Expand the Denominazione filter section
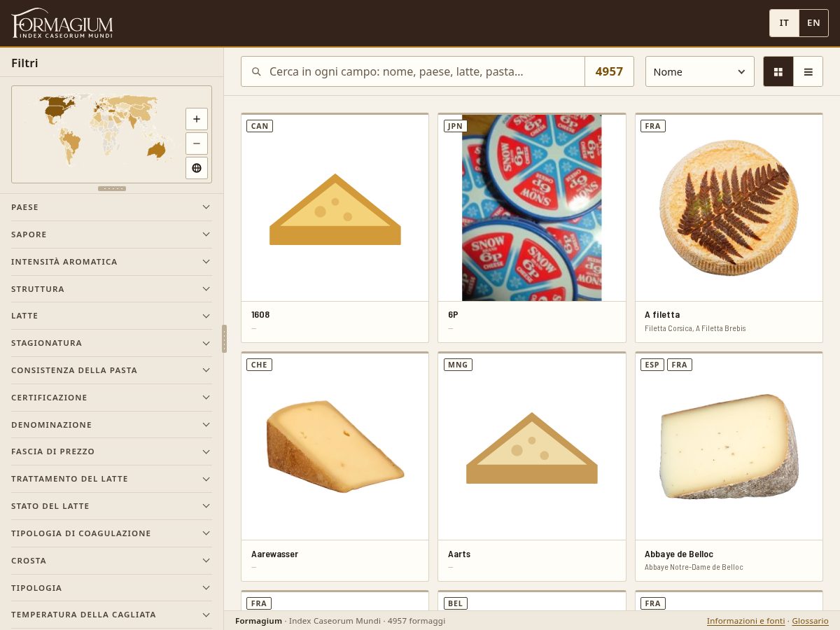The image size is (840, 630). tap(111, 425)
